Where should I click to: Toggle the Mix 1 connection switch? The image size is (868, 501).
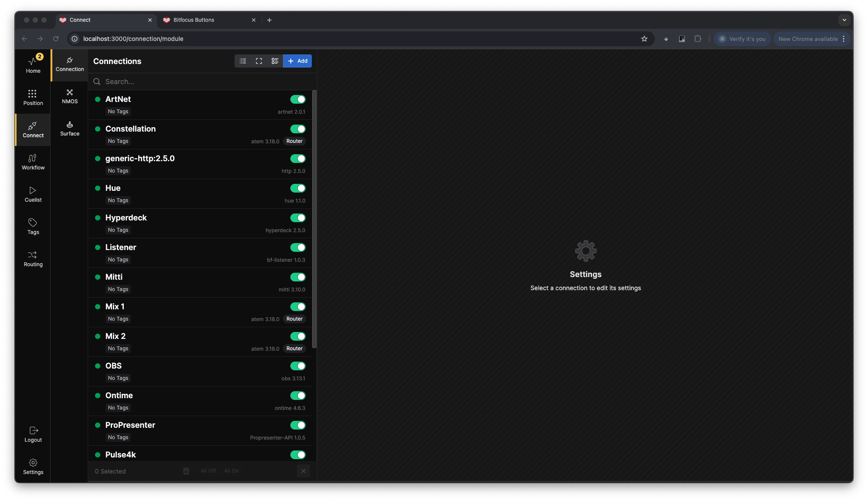coord(298,307)
